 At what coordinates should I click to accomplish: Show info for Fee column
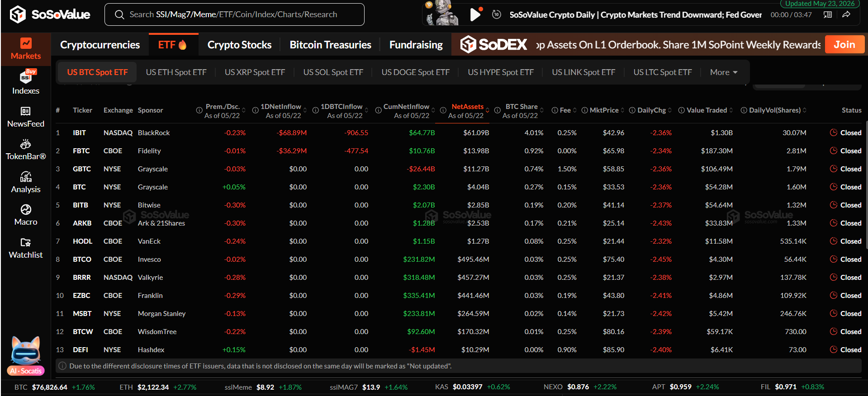click(x=555, y=110)
